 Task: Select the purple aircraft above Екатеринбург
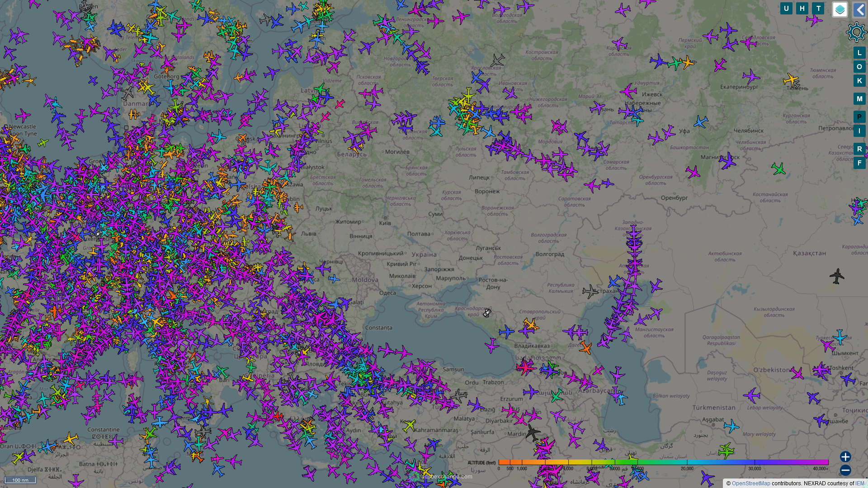click(750, 76)
